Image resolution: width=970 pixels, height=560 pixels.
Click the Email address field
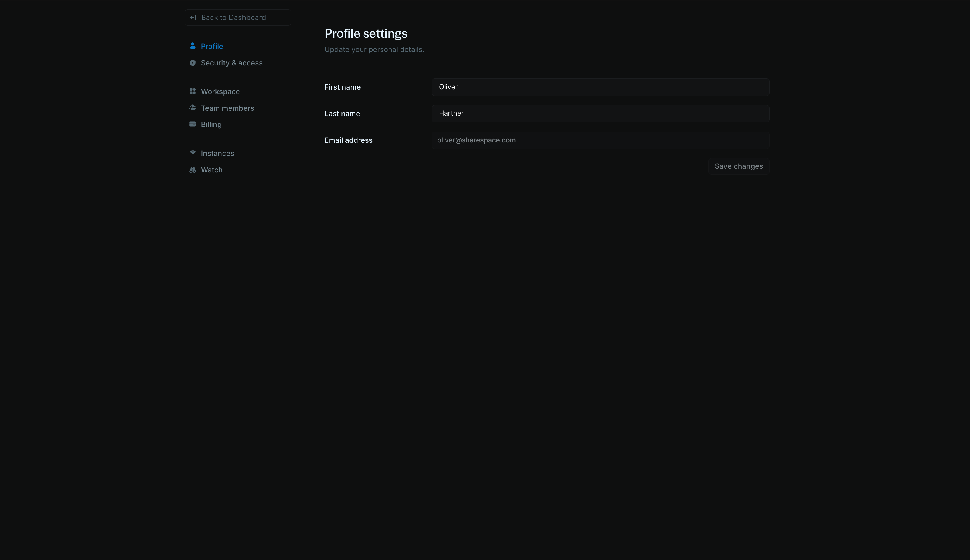[600, 140]
